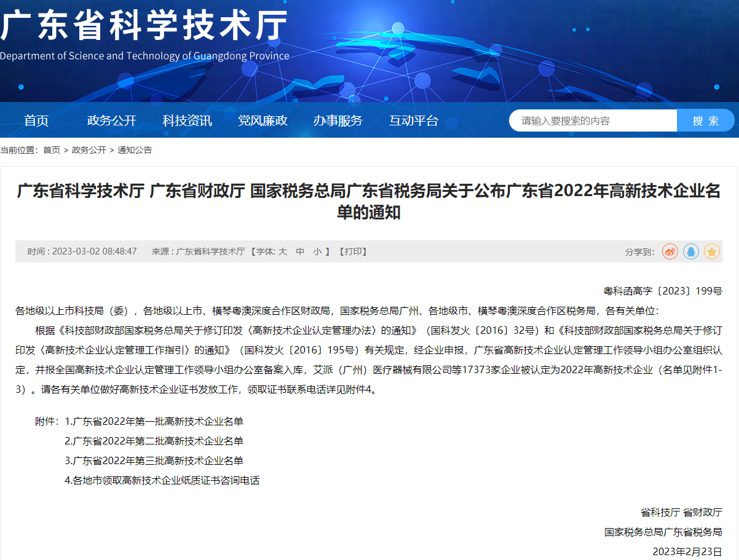Viewport: 739px width, 560px height.
Task: Click the 打印 print link
Action: click(353, 251)
